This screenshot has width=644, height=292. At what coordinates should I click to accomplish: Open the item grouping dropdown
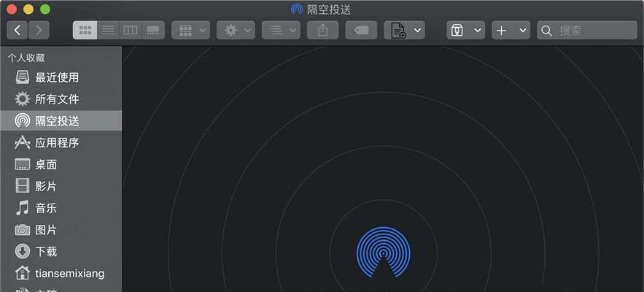pyautogui.click(x=190, y=31)
